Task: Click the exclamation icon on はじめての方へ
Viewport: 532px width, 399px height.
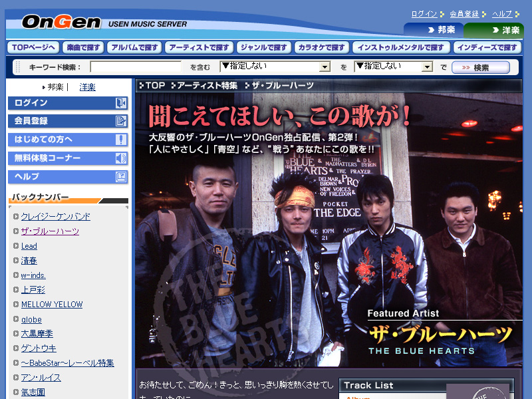Action: [x=121, y=140]
